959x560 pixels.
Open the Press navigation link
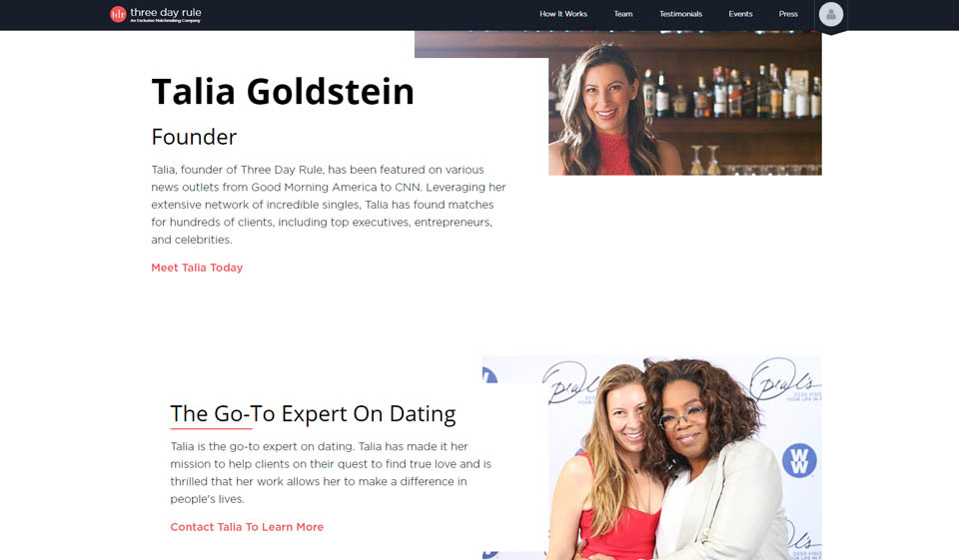tap(788, 13)
